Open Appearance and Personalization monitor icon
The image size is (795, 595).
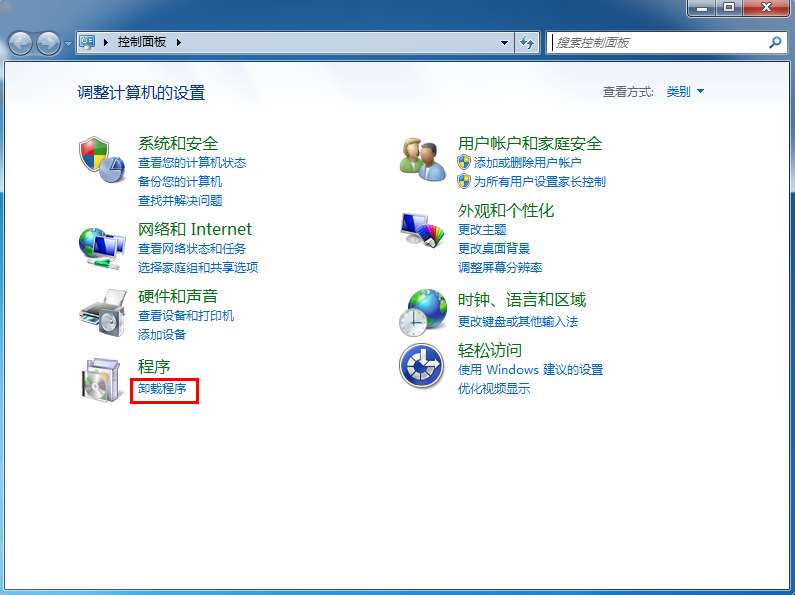point(422,230)
